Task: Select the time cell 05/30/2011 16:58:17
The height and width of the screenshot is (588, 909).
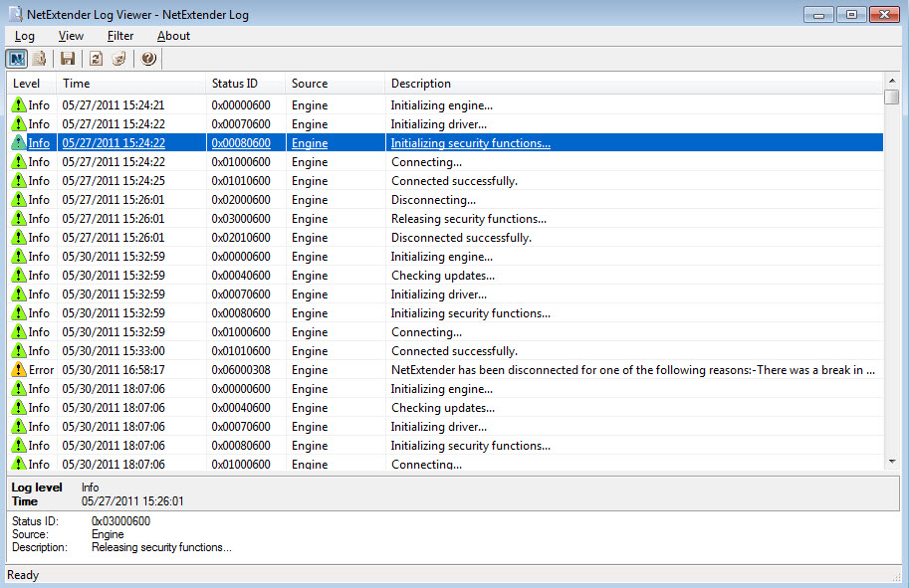Action: pyautogui.click(x=114, y=369)
